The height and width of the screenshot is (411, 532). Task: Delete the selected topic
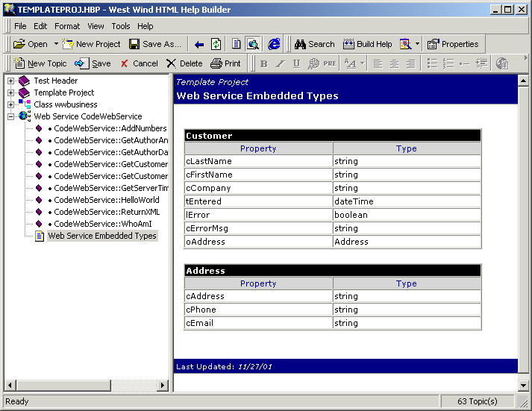click(x=184, y=63)
